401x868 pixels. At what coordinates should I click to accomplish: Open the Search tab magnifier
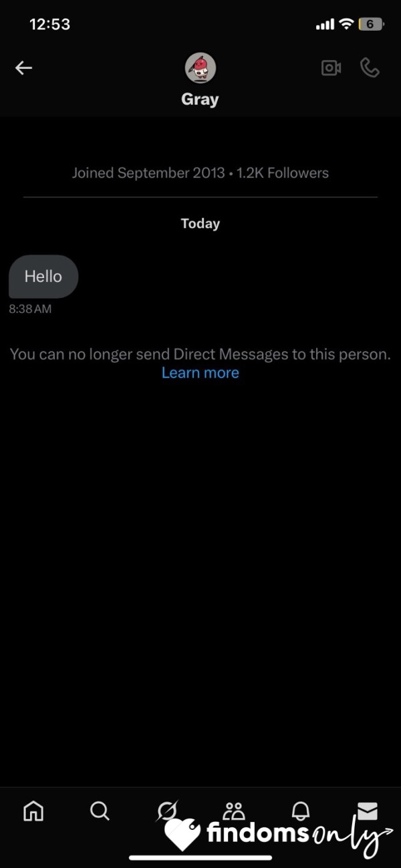coord(100,811)
